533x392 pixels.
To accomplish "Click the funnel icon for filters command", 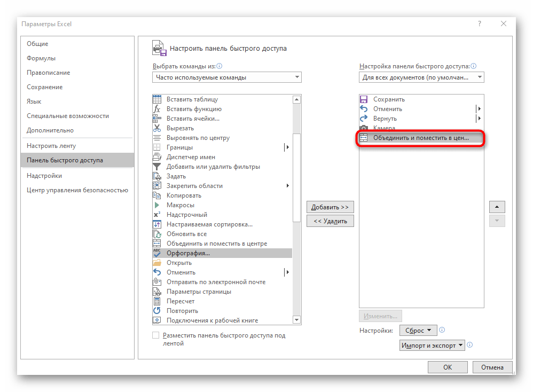I will tap(157, 167).
